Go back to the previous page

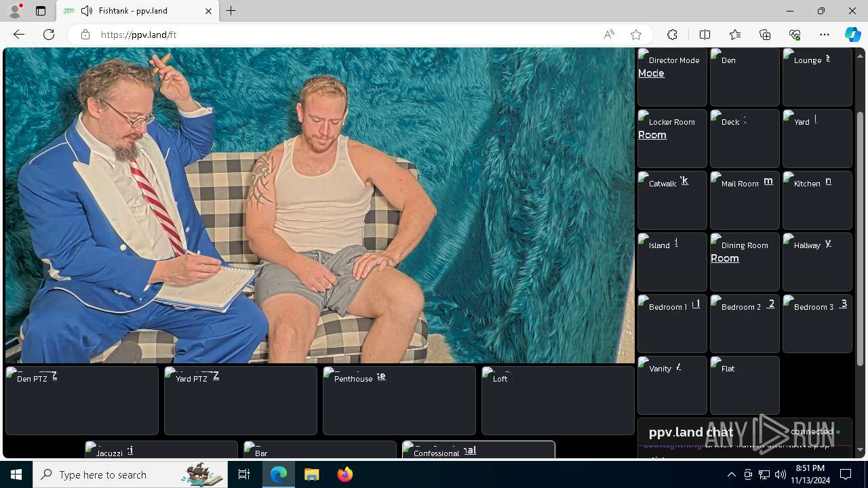pos(19,35)
